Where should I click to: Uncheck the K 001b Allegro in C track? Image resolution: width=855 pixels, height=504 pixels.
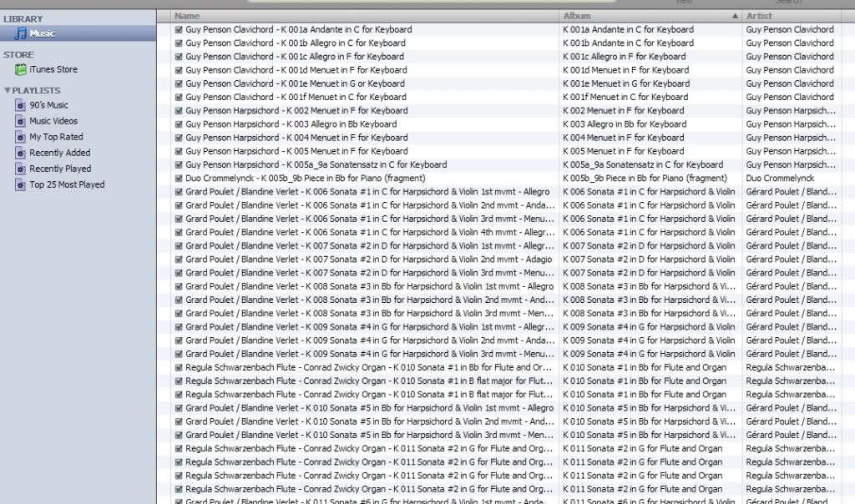179,43
